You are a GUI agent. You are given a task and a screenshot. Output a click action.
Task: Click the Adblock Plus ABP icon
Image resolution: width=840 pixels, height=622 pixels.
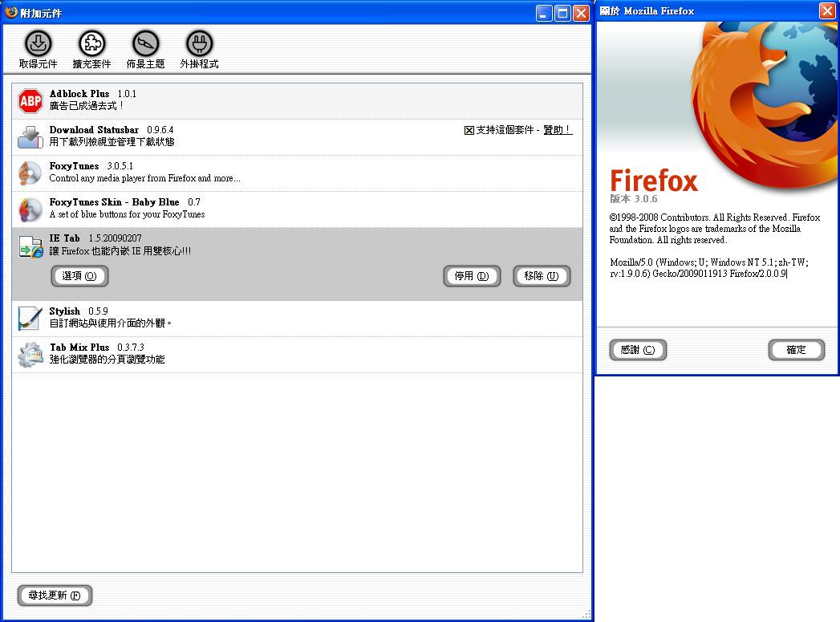(x=30, y=101)
